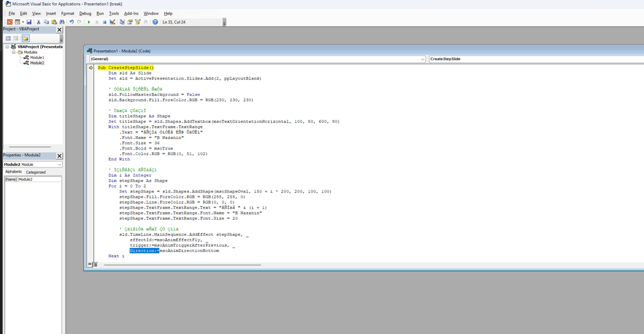
Task: Click the Find binoculars icon
Action: click(62, 22)
